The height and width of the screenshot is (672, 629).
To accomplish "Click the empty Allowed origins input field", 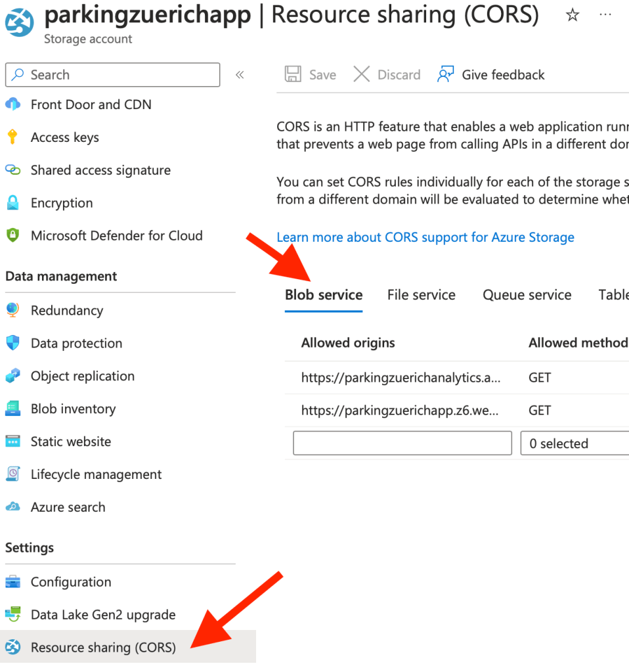I will [402, 443].
